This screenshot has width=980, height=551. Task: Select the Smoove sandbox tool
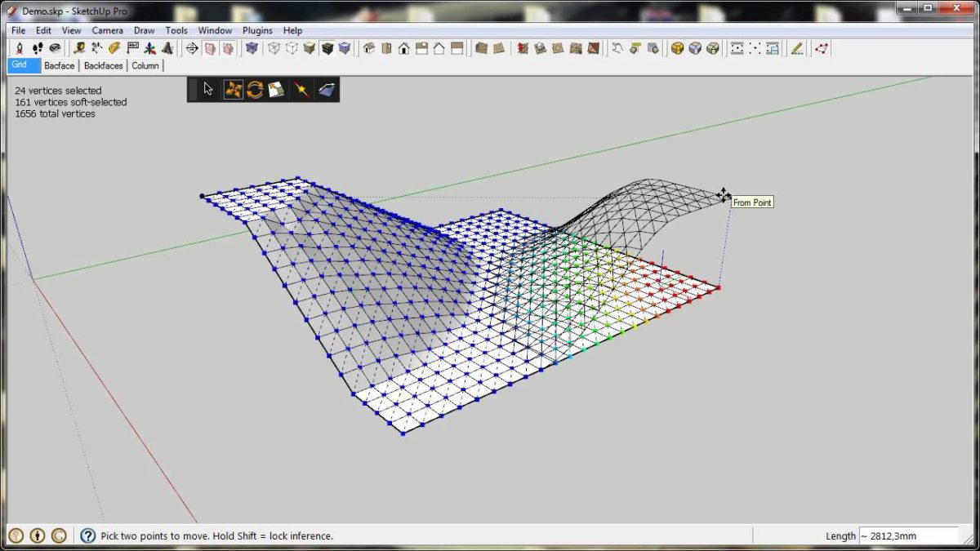(x=522, y=49)
